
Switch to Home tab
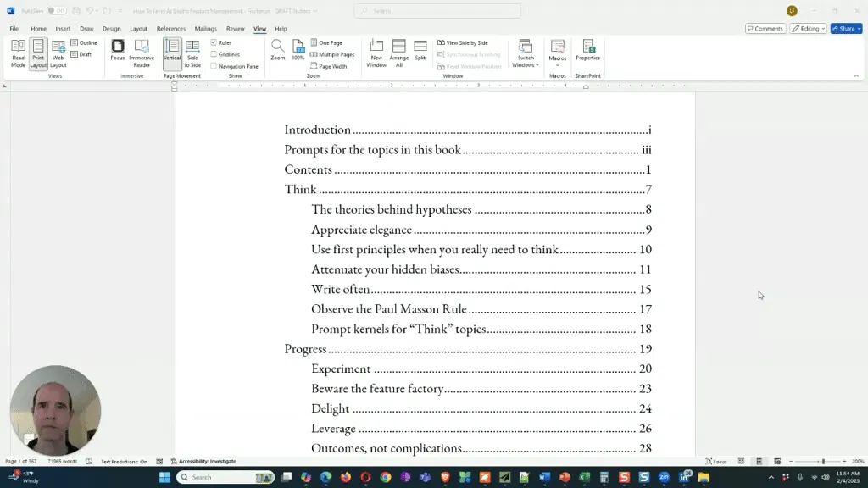pos(38,28)
